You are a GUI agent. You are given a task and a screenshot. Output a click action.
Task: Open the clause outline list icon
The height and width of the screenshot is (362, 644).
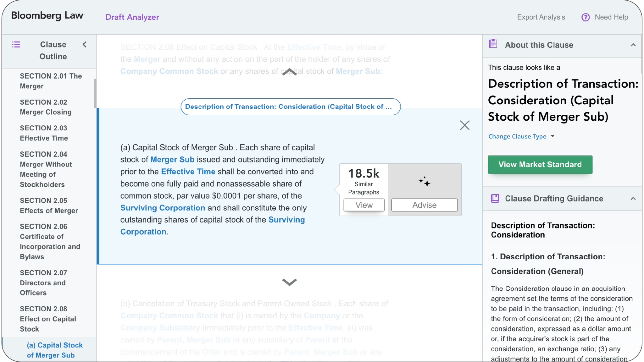[16, 45]
